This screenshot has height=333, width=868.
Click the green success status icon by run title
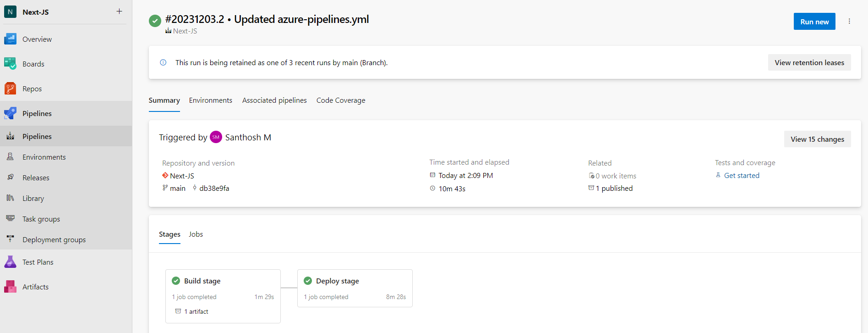coord(155,21)
